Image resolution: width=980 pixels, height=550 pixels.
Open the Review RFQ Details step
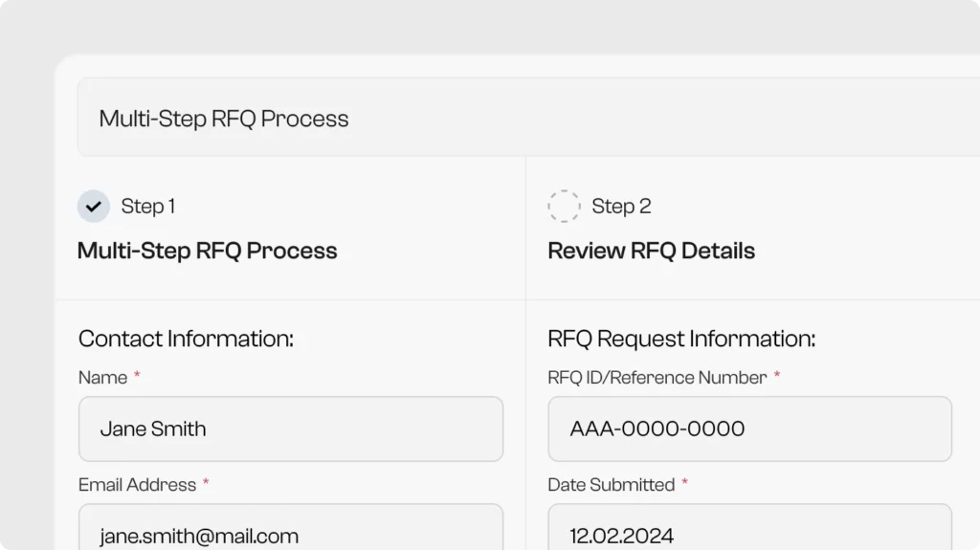click(x=651, y=252)
